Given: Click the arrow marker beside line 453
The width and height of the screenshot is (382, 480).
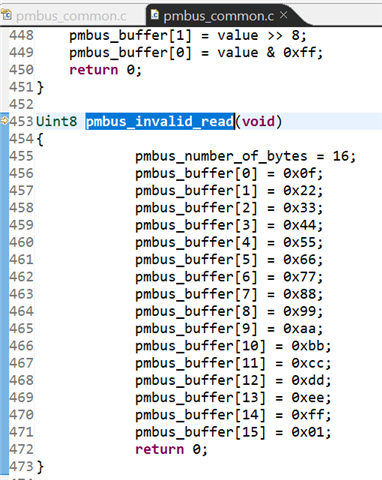Looking at the screenshot, I should coord(4,120).
